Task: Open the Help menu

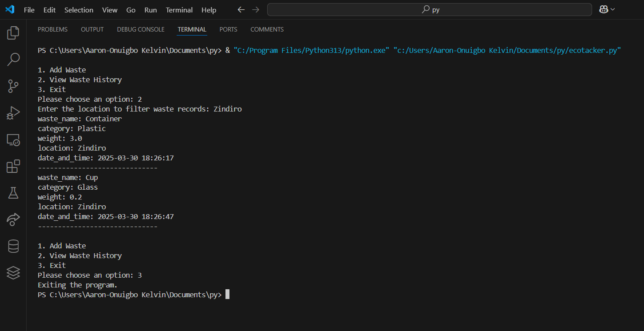Action: [x=209, y=10]
